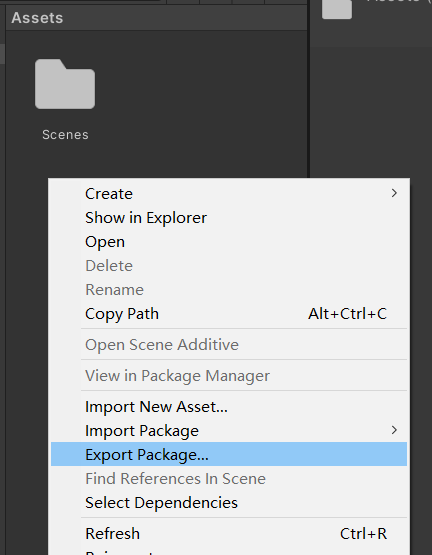Choose Export Package... from the context menu

click(229, 454)
